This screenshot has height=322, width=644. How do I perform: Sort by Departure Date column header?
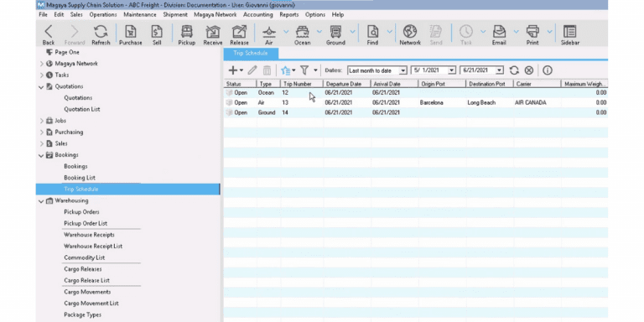[x=346, y=84]
